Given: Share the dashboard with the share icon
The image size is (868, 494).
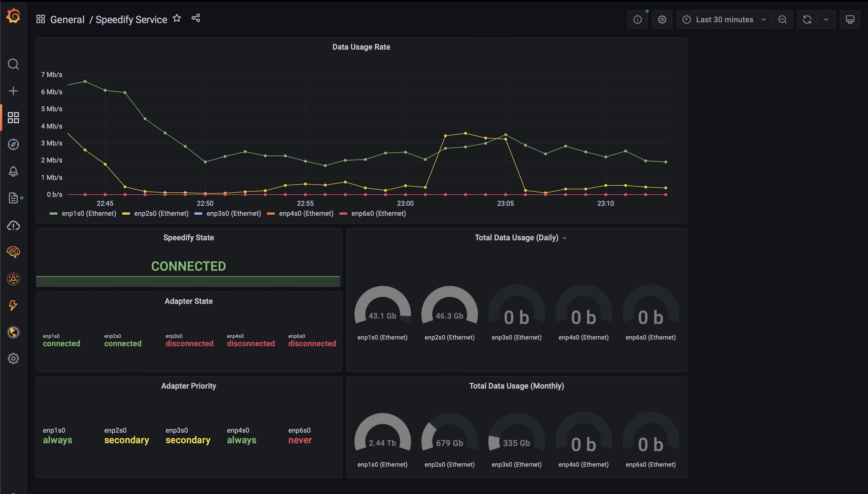Looking at the screenshot, I should (196, 18).
